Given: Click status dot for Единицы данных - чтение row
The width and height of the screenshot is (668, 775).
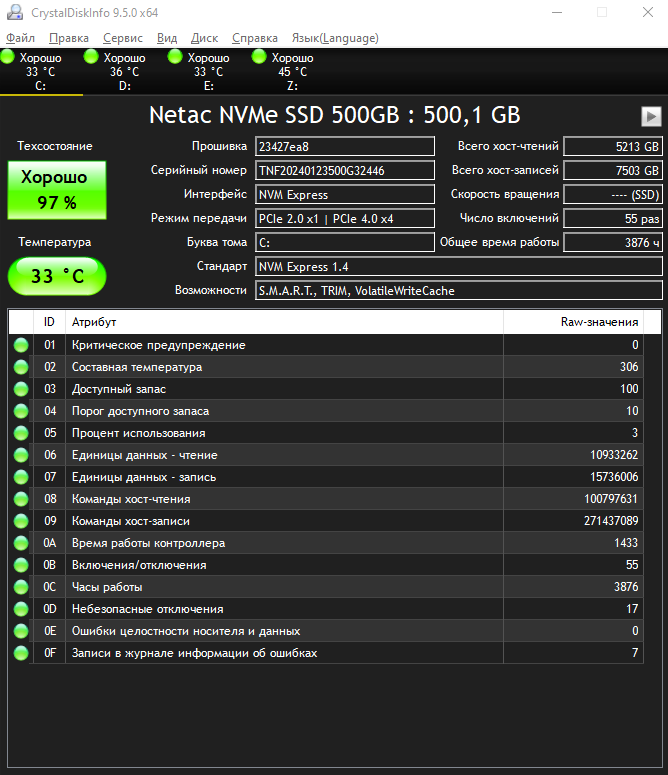Looking at the screenshot, I should point(21,455).
